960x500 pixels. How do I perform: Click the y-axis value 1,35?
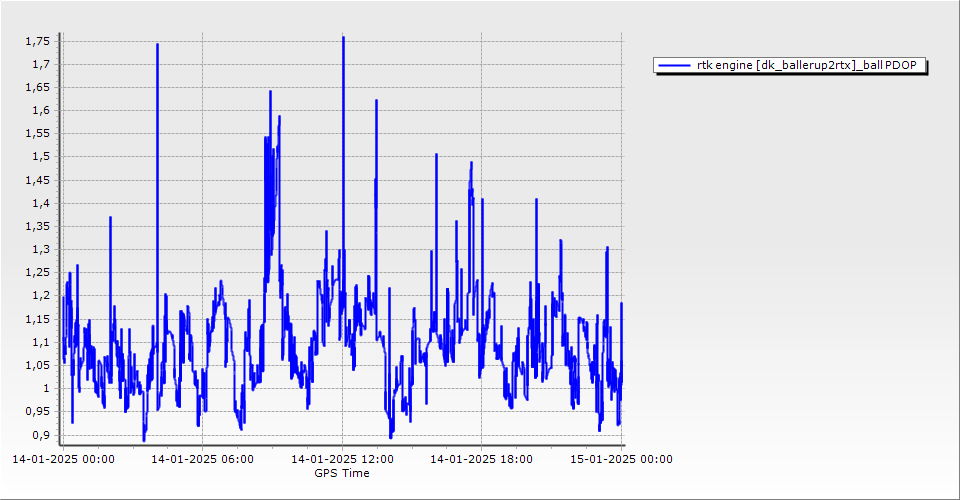click(37, 226)
